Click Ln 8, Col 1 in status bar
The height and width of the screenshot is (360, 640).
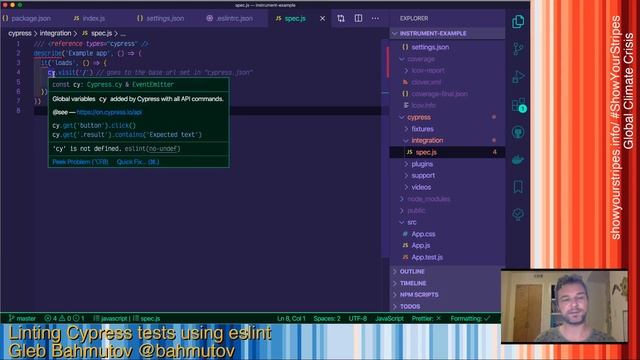[x=291, y=318]
